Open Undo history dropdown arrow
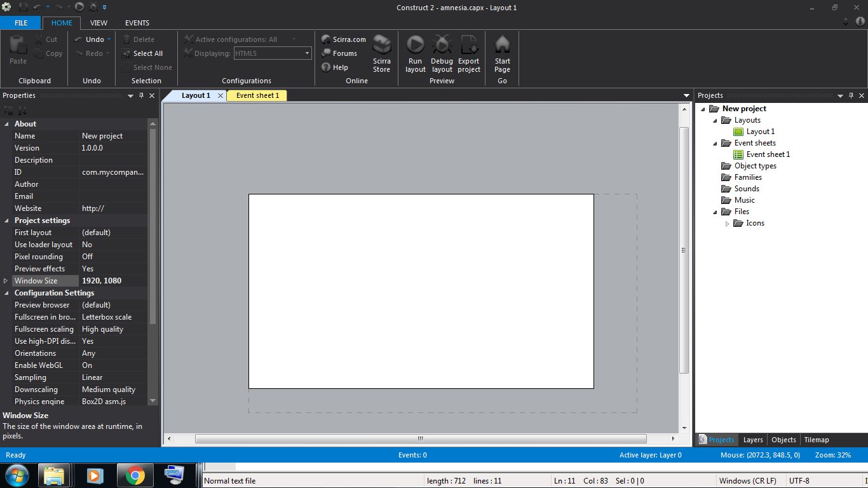 pyautogui.click(x=109, y=39)
